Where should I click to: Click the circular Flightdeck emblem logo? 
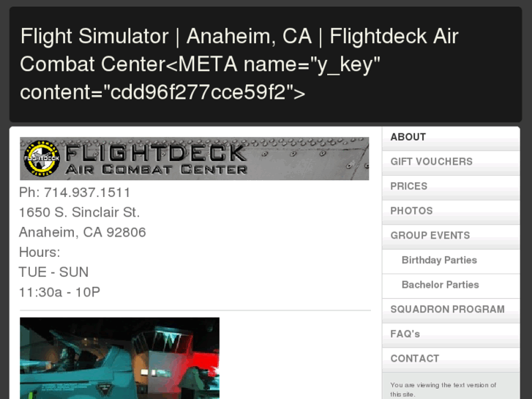[42, 158]
